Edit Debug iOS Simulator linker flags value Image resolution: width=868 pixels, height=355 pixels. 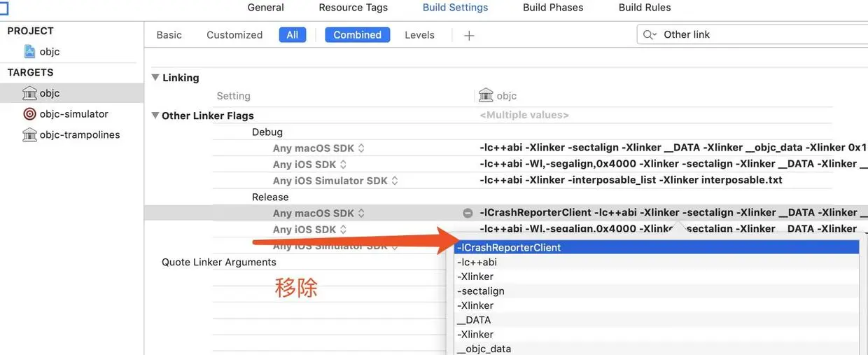coord(631,180)
